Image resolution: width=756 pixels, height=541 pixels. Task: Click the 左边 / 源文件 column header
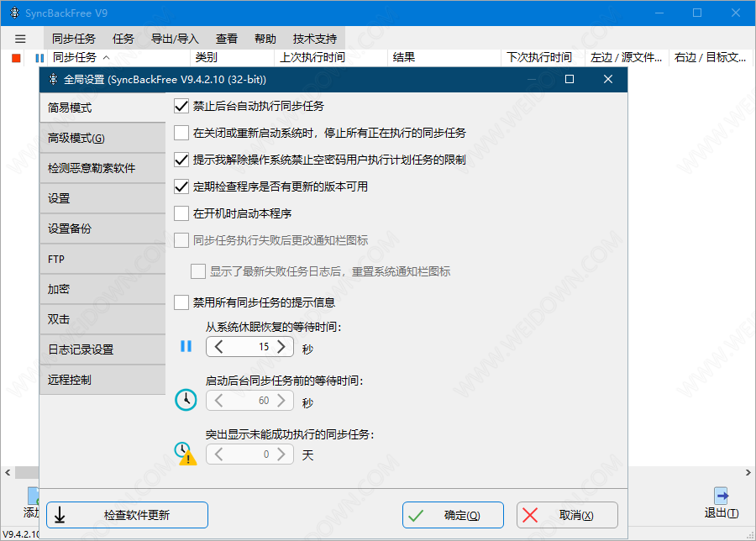(626, 57)
